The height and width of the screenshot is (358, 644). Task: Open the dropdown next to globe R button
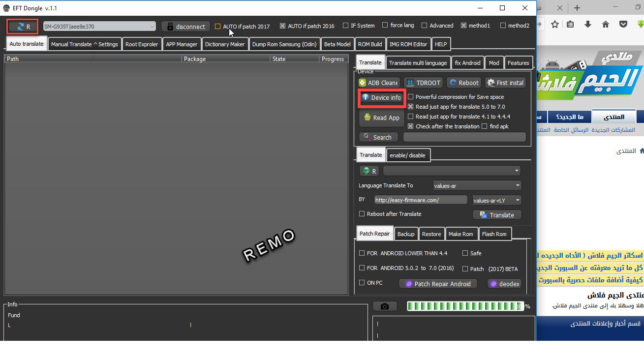click(x=452, y=171)
